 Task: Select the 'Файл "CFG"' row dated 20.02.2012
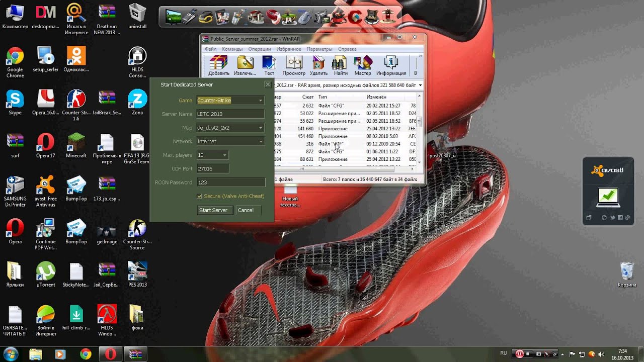point(346,106)
